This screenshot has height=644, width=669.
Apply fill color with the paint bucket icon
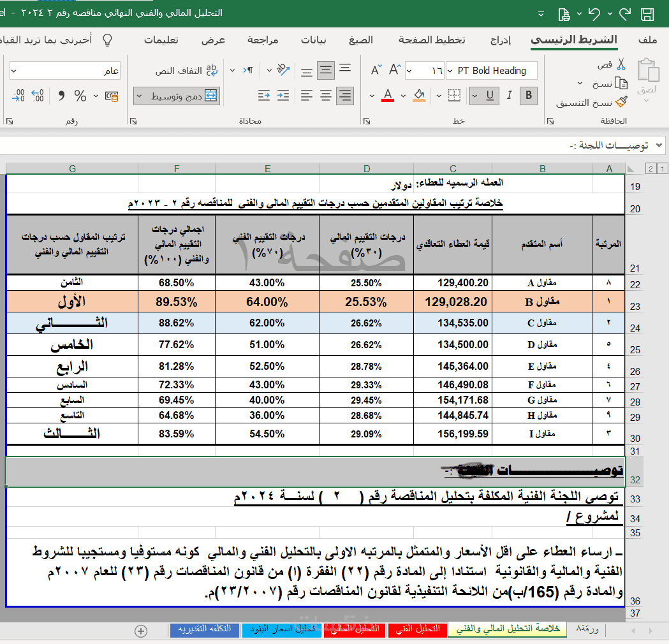click(419, 96)
